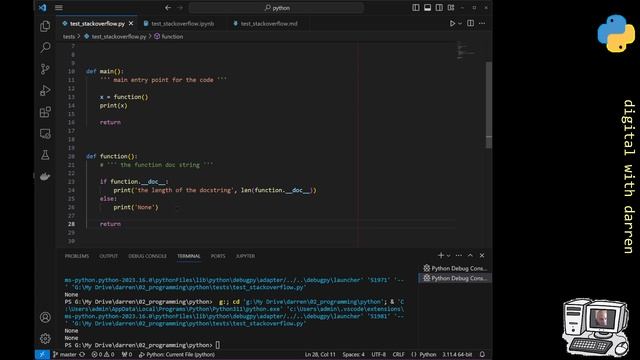Open the Manage gear icon
Viewport: 640px width, 360px height.
(45, 338)
